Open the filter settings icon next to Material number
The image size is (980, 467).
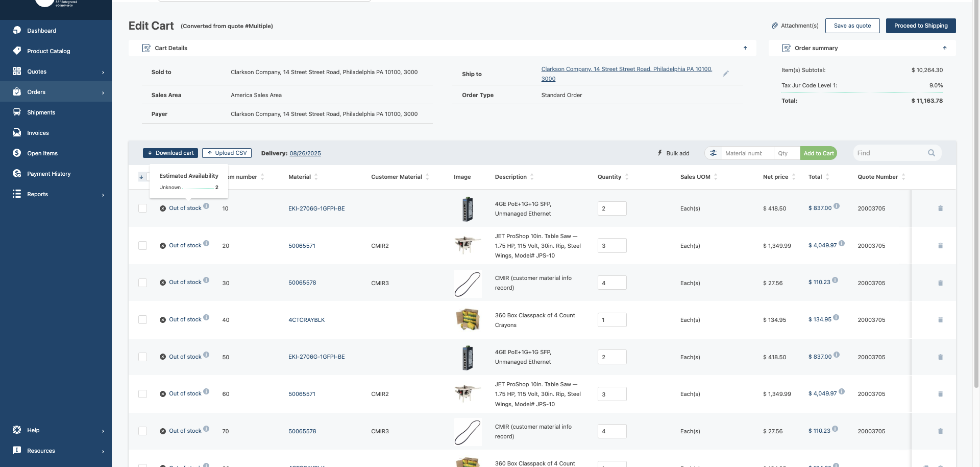click(x=713, y=153)
